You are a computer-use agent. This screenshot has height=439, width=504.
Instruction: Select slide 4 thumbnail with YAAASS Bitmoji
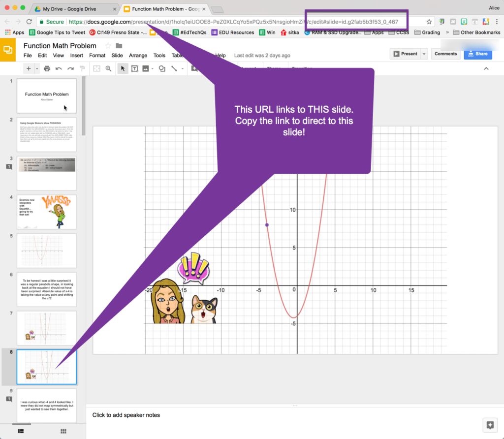(x=47, y=212)
